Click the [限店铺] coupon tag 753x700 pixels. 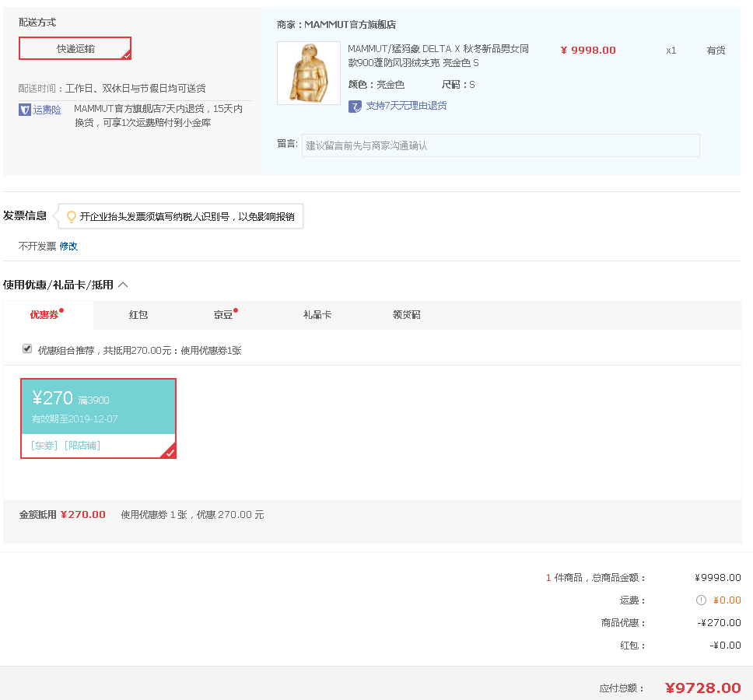point(82,446)
